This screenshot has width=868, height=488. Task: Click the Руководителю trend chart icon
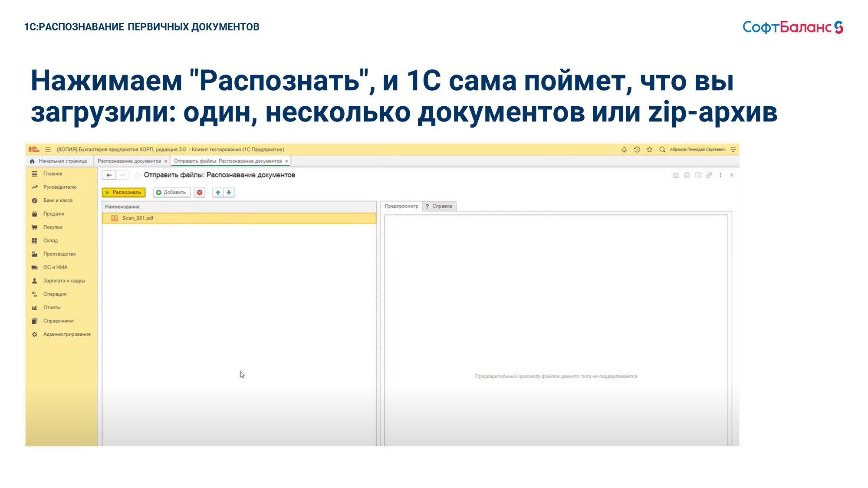coord(34,187)
